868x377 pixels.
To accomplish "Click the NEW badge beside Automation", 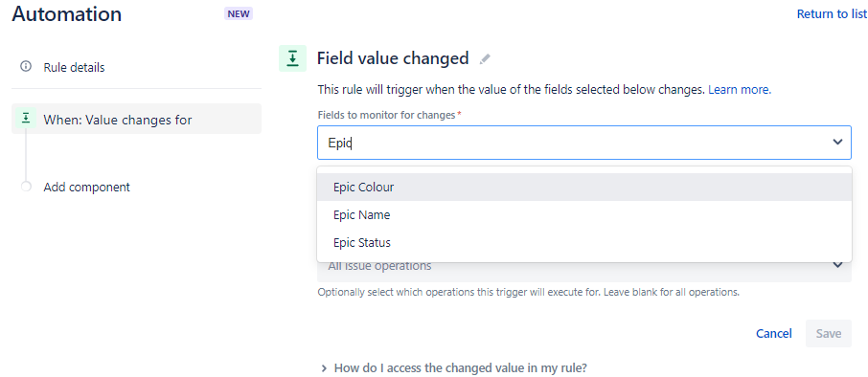I will point(239,13).
